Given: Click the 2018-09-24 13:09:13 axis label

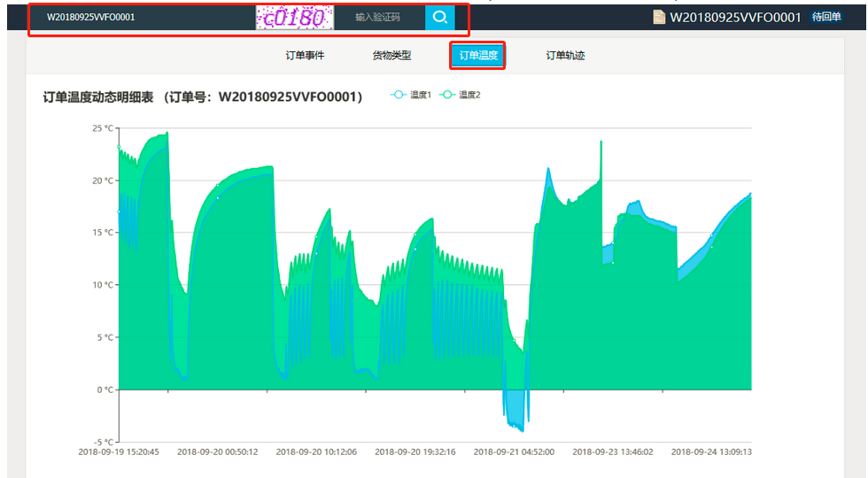Looking at the screenshot, I should coord(711,451).
